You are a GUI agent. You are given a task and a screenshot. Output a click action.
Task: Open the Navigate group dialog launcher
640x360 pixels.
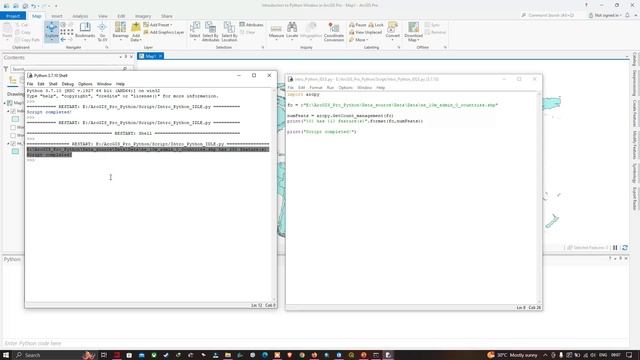[x=107, y=47]
